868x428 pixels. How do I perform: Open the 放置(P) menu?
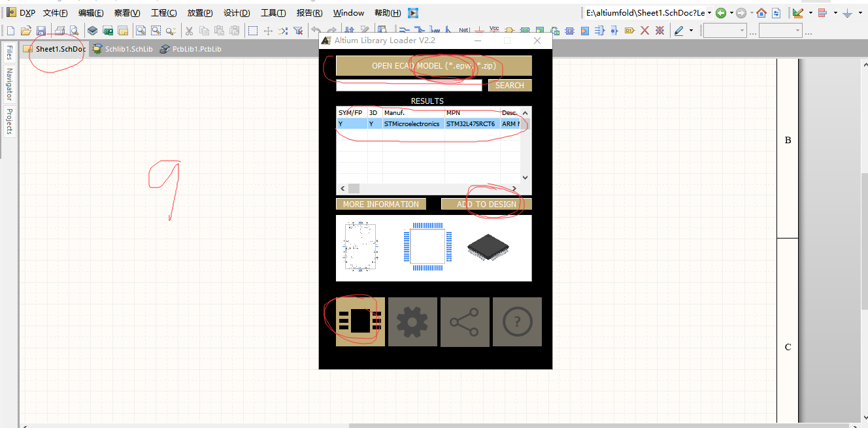click(x=199, y=12)
